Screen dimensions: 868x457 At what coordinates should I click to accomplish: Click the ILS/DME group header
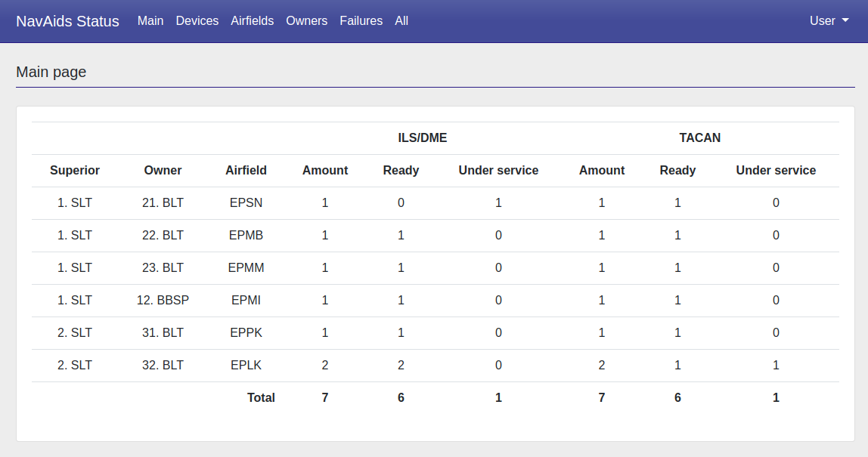point(423,137)
